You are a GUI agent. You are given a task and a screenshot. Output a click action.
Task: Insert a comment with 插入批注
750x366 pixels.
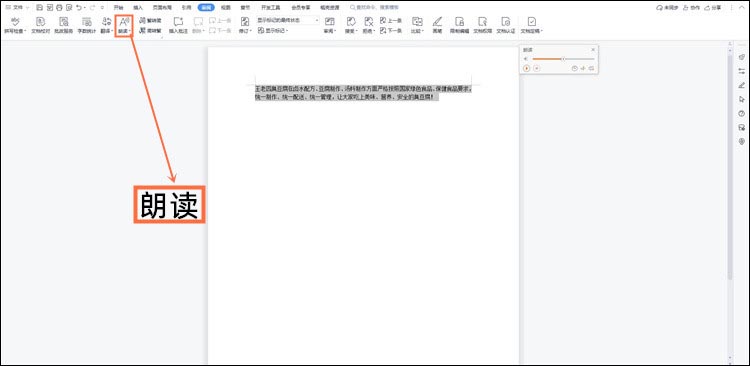click(x=178, y=25)
